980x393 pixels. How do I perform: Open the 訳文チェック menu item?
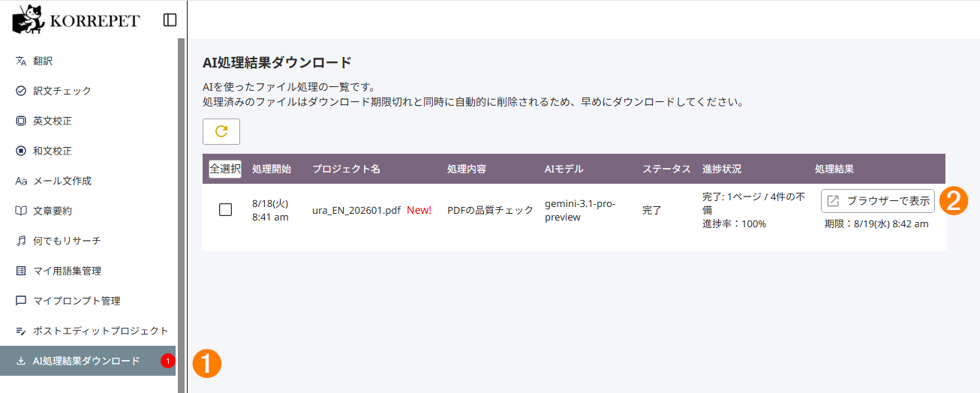coord(88,91)
